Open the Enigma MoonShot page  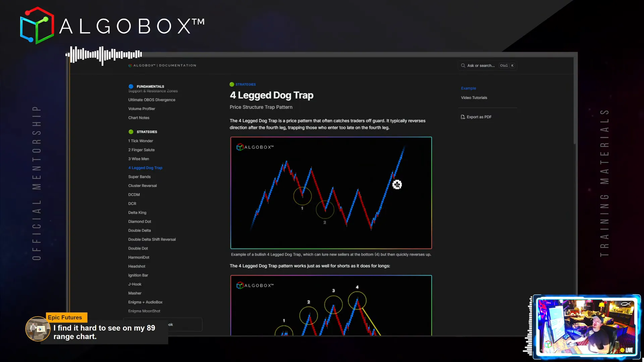click(144, 311)
